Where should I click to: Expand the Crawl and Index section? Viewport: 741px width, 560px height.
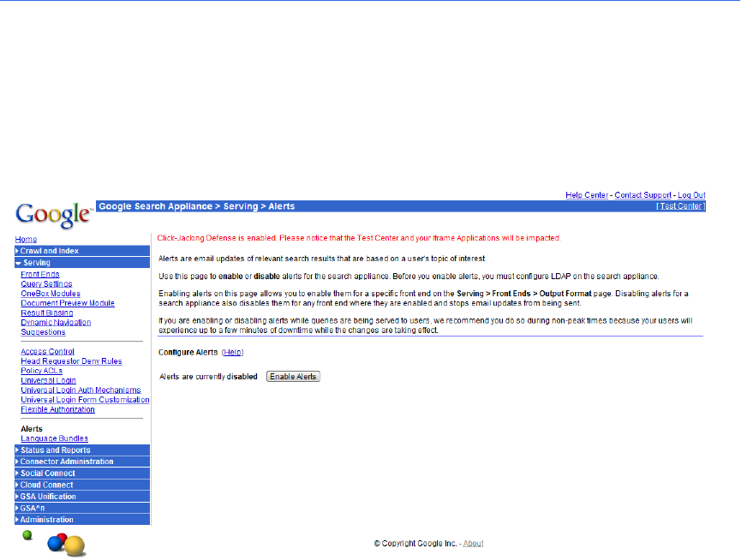pyautogui.click(x=82, y=251)
